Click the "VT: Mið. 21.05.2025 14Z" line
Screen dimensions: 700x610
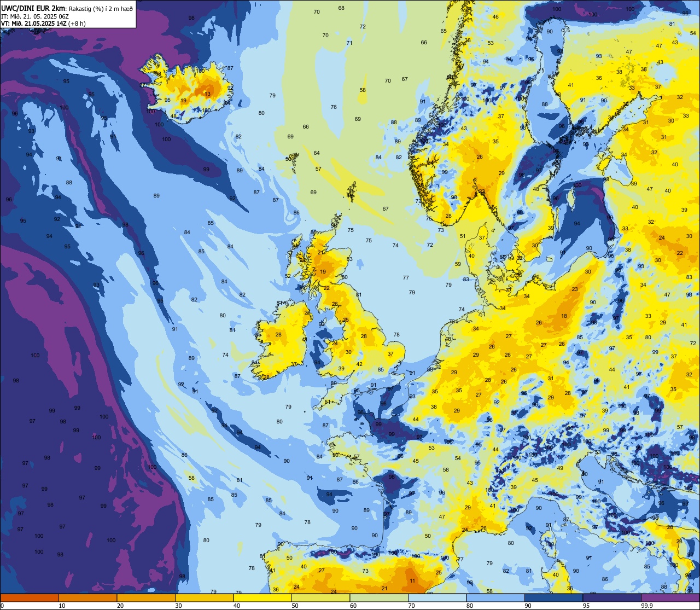click(x=33, y=24)
